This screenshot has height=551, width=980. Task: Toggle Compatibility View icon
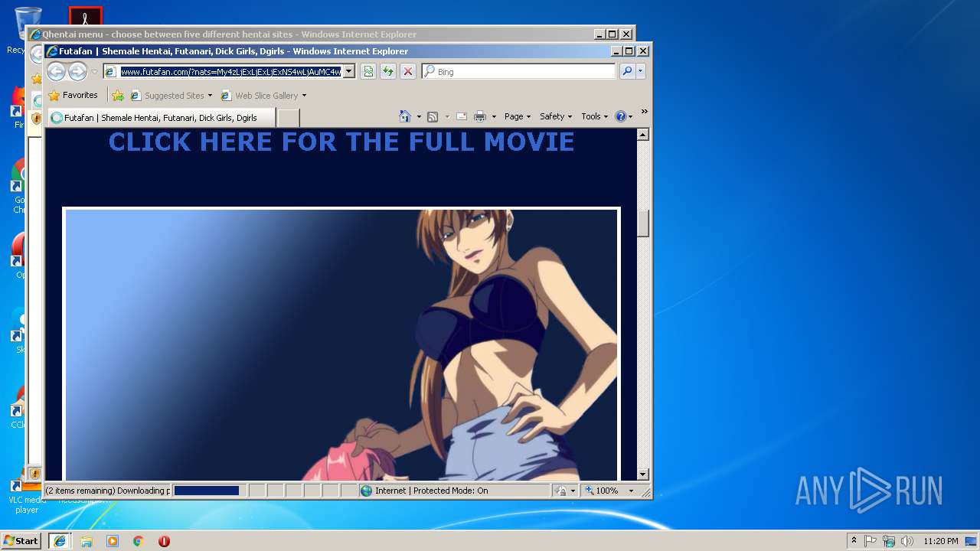(x=368, y=71)
